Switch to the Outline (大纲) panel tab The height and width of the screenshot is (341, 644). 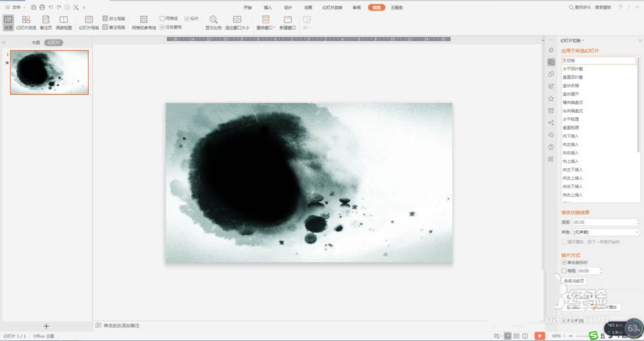[35, 43]
